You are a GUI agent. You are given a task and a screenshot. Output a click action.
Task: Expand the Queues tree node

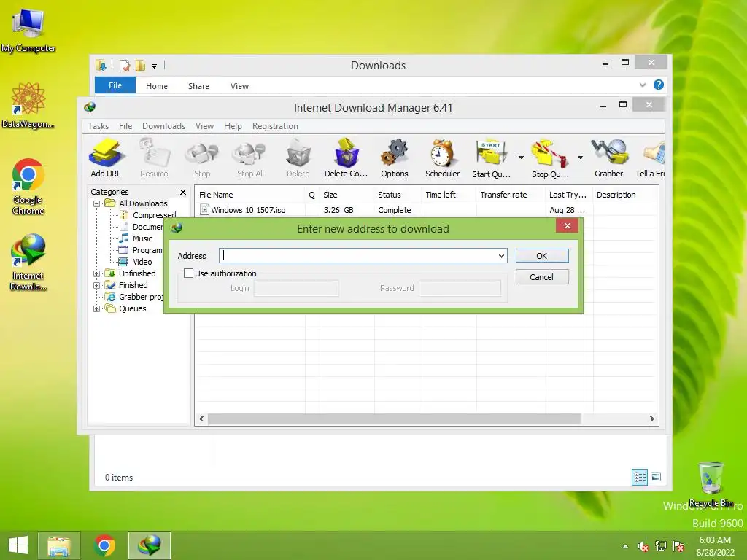pyautogui.click(x=97, y=309)
